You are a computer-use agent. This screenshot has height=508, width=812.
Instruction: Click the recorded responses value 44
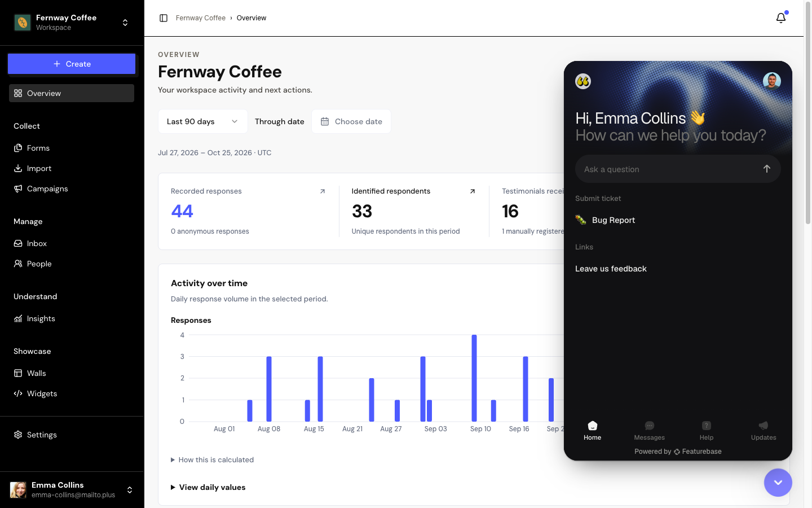click(x=182, y=211)
